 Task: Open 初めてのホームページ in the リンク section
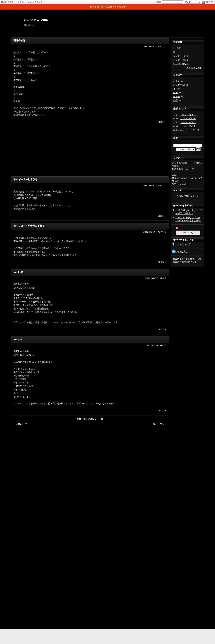click(x=183, y=169)
